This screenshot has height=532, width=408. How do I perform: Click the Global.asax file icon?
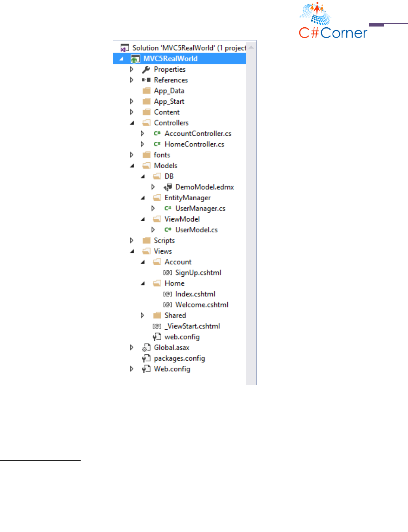click(x=146, y=348)
